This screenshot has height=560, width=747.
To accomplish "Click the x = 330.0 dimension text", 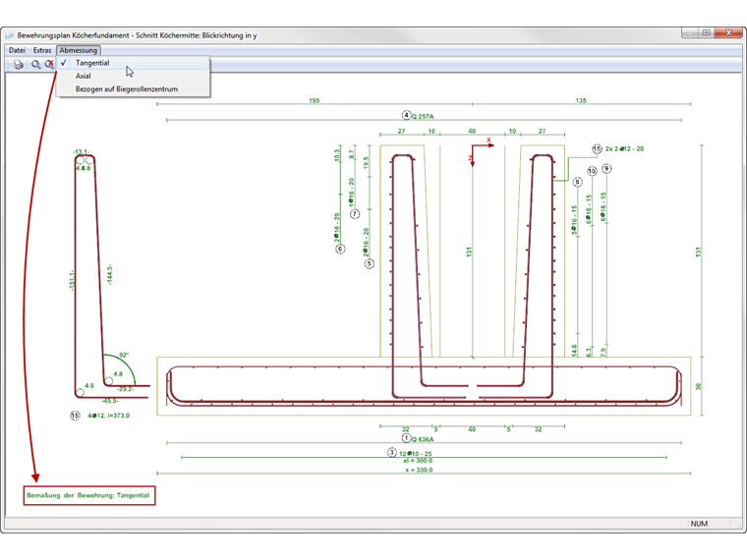I will pos(420,470).
